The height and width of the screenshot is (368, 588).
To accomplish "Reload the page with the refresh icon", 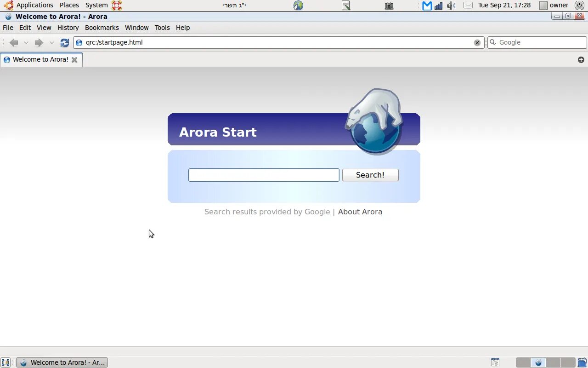I will (65, 43).
